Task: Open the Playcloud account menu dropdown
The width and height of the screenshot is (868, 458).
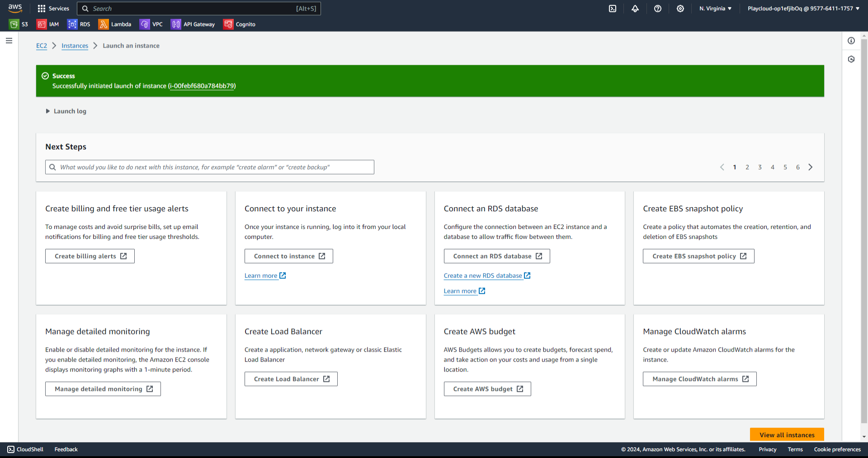Action: (803, 9)
